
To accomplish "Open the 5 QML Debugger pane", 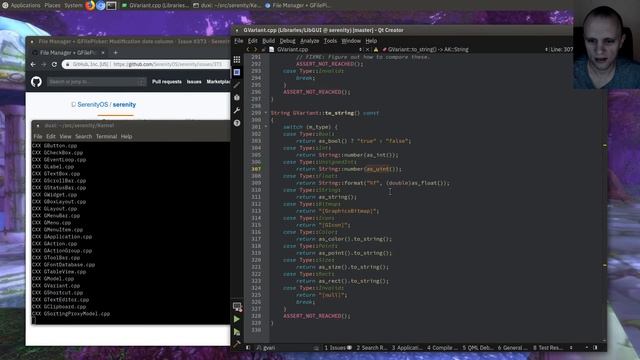I will click(478, 348).
